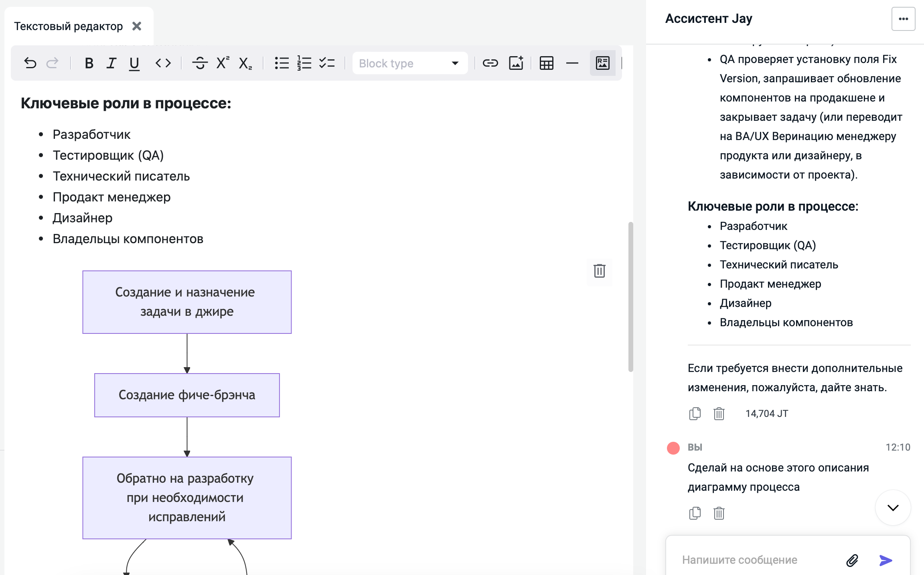Apply superscript formatting
Image resolution: width=924 pixels, height=575 pixels.
(x=223, y=63)
